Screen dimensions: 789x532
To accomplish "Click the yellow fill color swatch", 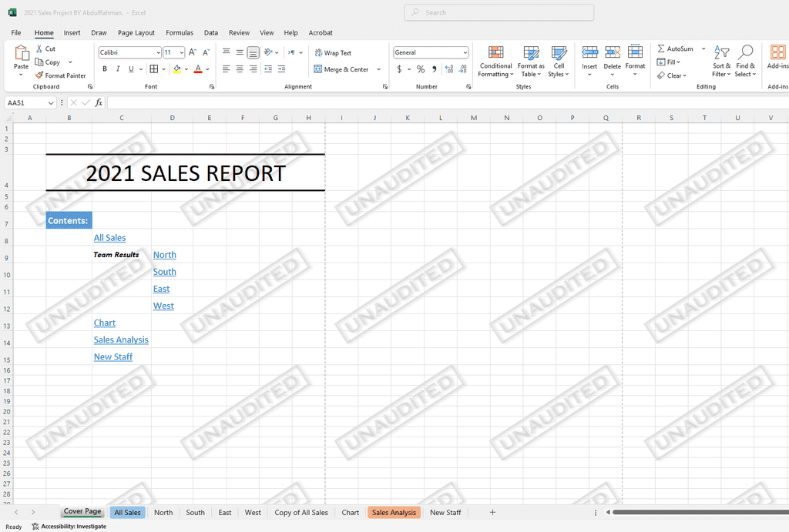I will [176, 69].
